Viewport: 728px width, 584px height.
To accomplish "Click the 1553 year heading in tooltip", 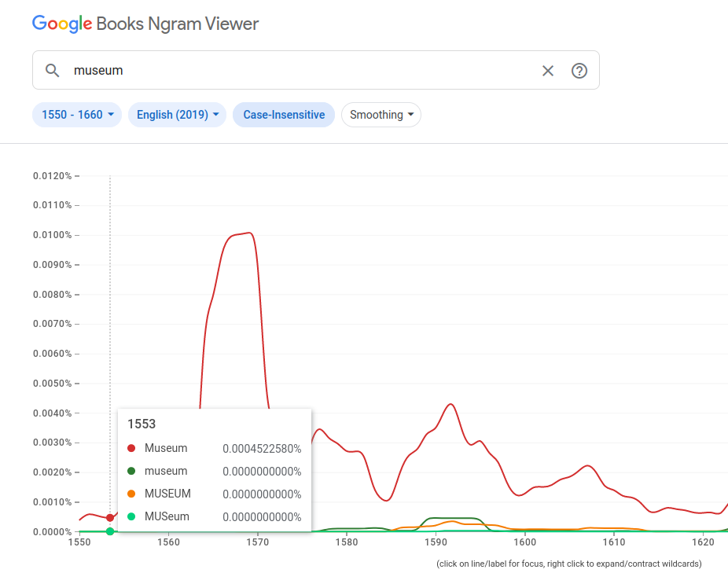I will pyautogui.click(x=142, y=424).
